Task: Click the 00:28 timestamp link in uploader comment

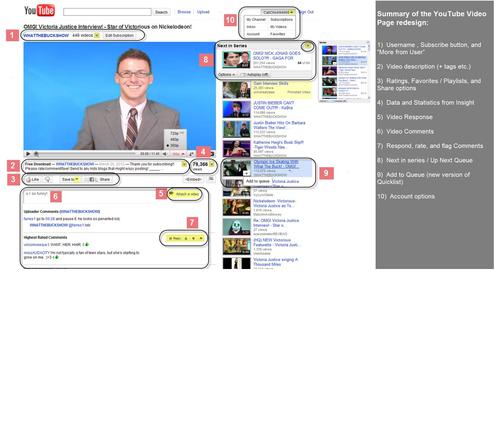Action: (x=50, y=219)
